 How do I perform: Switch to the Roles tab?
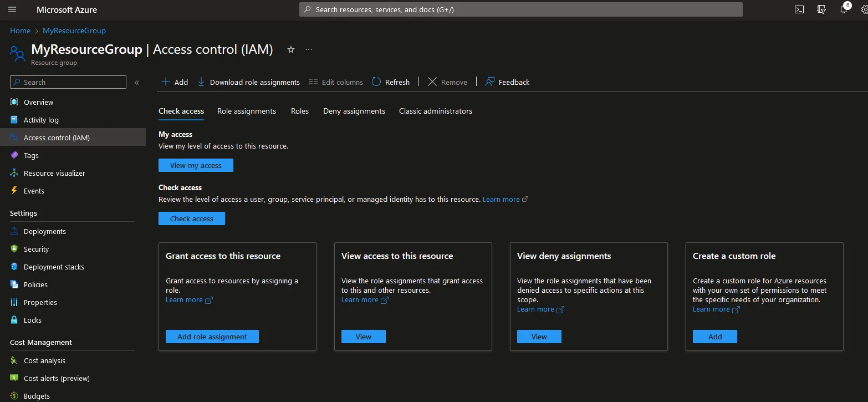pos(300,111)
